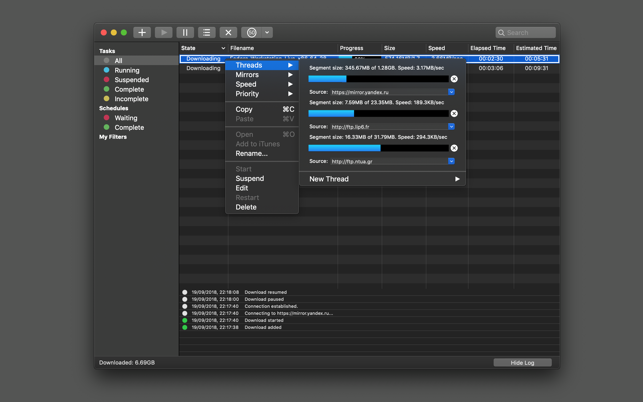Click the remove download X toolbar icon
The height and width of the screenshot is (402, 643).
coord(228,33)
